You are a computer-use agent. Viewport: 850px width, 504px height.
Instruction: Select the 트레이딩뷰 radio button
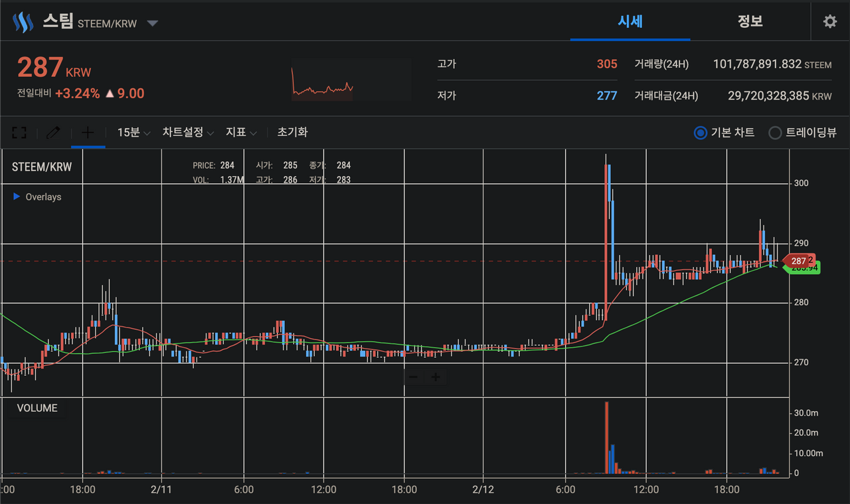[775, 133]
